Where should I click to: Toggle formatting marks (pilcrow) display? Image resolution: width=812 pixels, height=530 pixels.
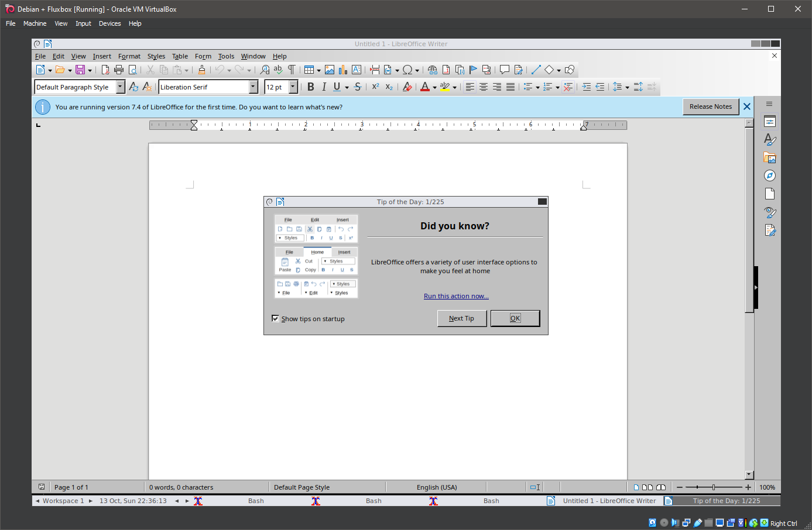click(x=292, y=70)
